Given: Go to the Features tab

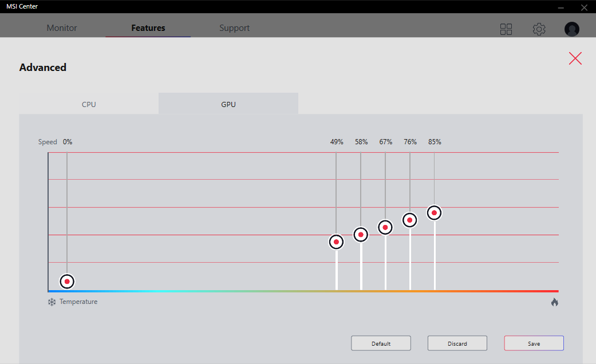Looking at the screenshot, I should point(148,28).
